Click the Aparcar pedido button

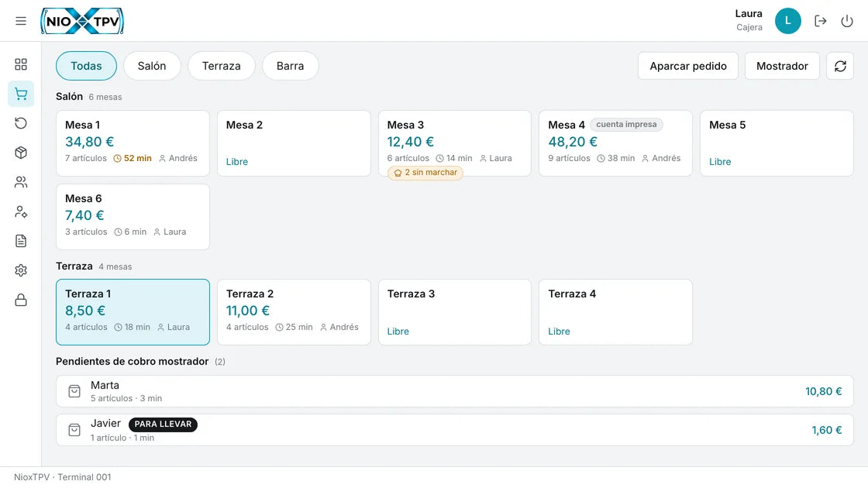pos(687,66)
